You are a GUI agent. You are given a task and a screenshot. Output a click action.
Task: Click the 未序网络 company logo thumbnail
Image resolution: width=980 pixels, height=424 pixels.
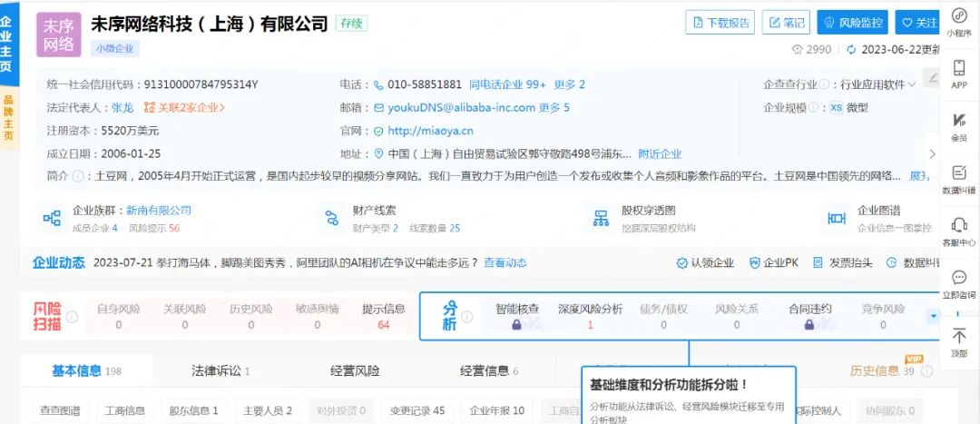(59, 35)
